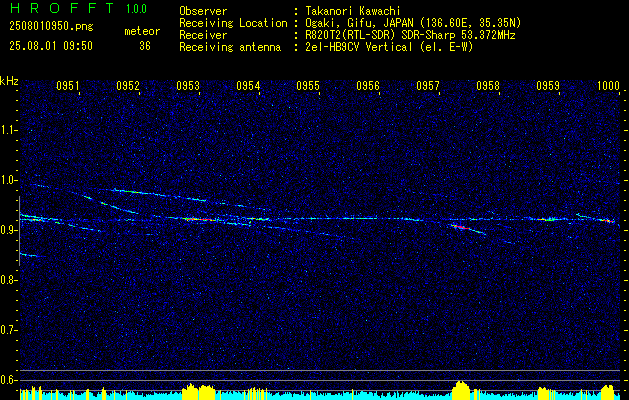The width and height of the screenshot is (629, 400).
Task: Click the antenna text 2el-HB9CV Vertical
Action: tap(359, 47)
